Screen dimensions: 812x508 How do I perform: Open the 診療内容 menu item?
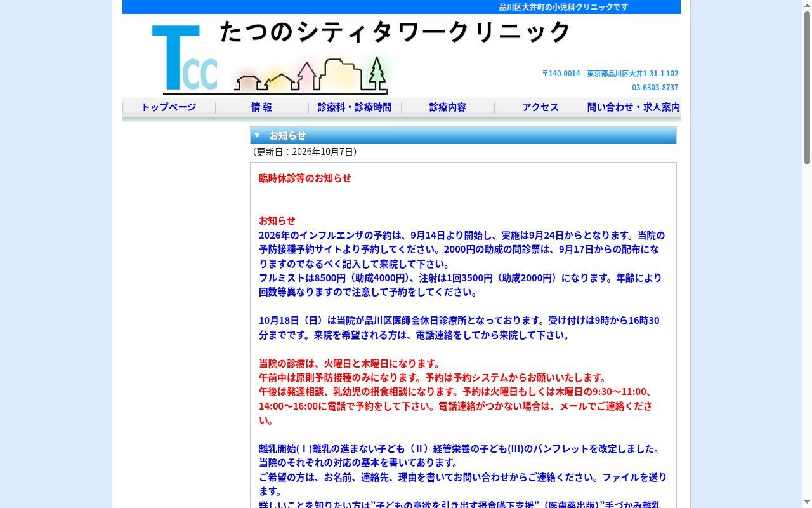pyautogui.click(x=448, y=107)
